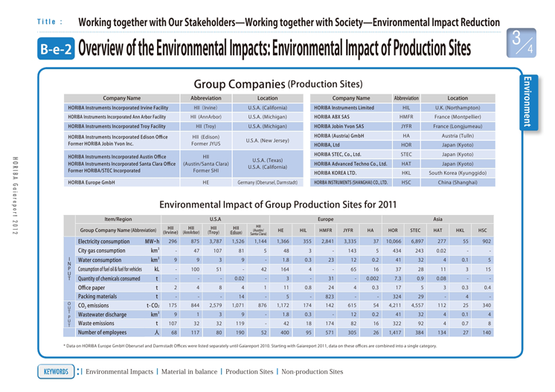Click the 'U.K. (Northampton)' location cell

coord(458,108)
